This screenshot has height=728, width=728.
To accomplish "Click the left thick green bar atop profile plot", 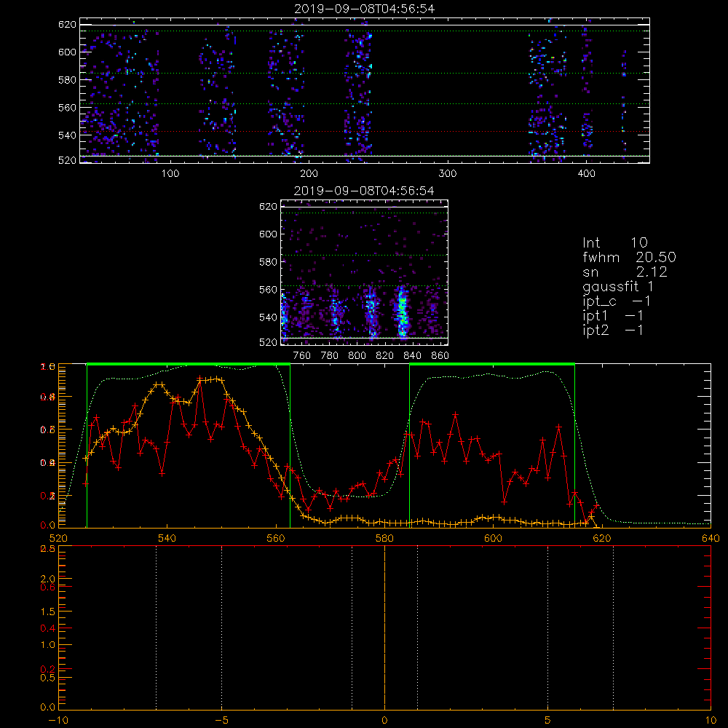I will coord(189,365).
